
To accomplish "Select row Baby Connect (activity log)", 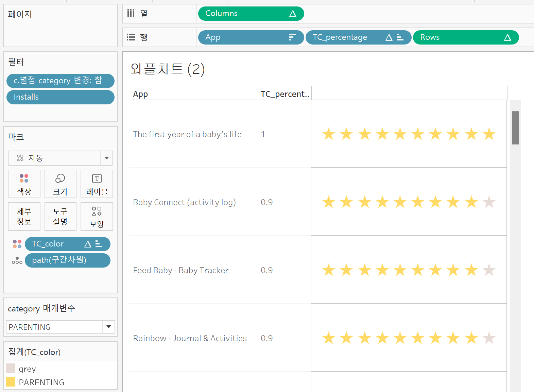I will 184,202.
